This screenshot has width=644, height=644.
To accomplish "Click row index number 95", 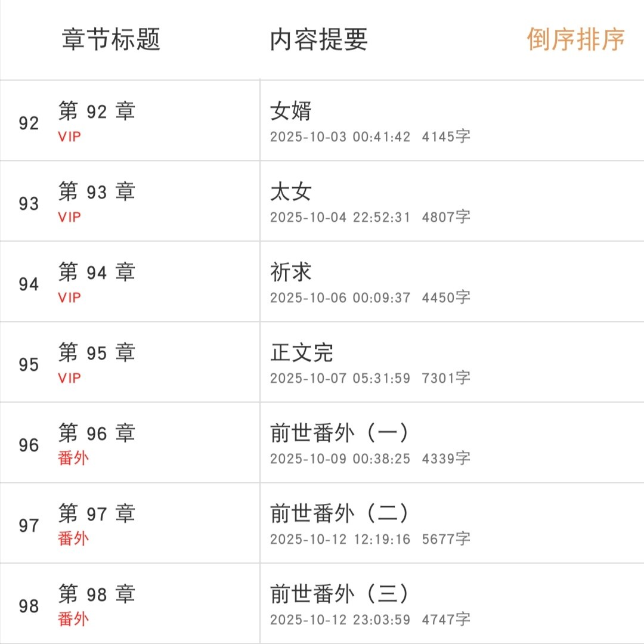I will (x=29, y=365).
